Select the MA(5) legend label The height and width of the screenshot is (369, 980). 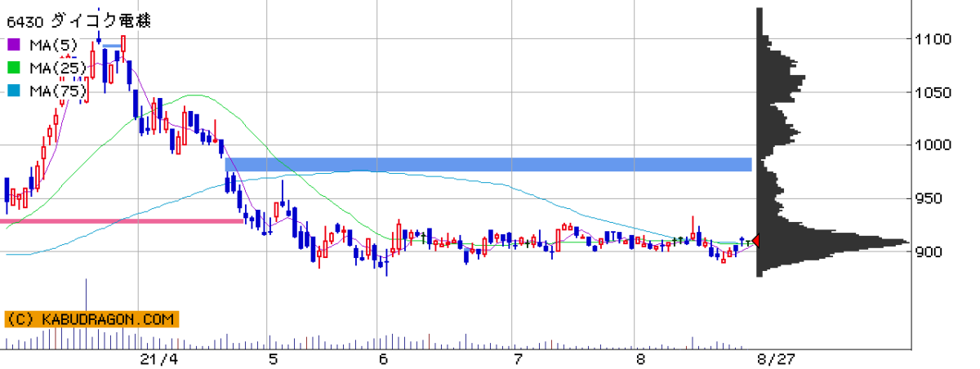[x=52, y=44]
